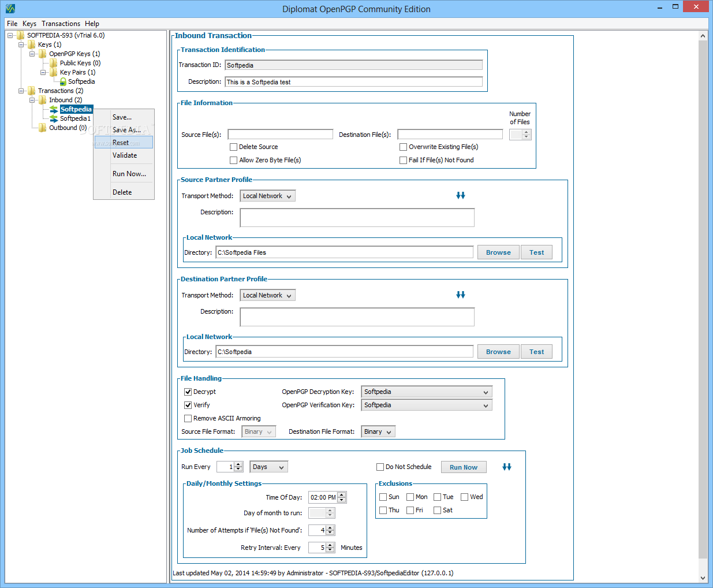Viewport: 713px width, 588px height.
Task: Open the Transactions menu
Action: [x=61, y=24]
